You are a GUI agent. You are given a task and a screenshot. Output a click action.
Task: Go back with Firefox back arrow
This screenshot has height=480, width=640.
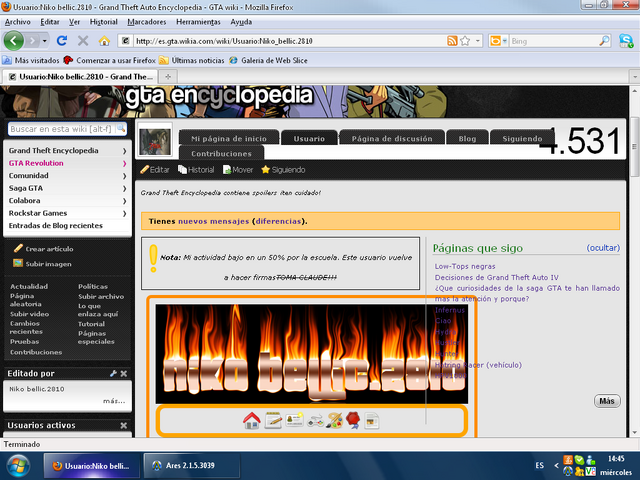(x=13, y=41)
